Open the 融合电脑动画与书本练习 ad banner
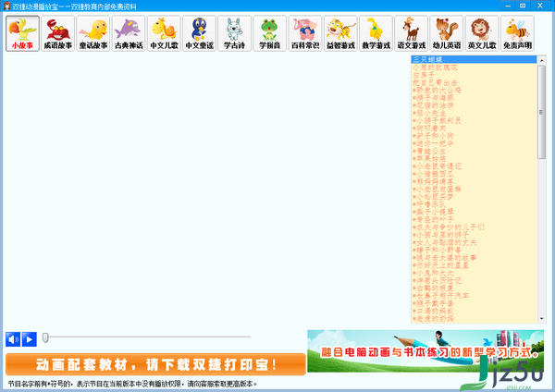Viewport: 555px width, 392px height. pyautogui.click(x=425, y=351)
